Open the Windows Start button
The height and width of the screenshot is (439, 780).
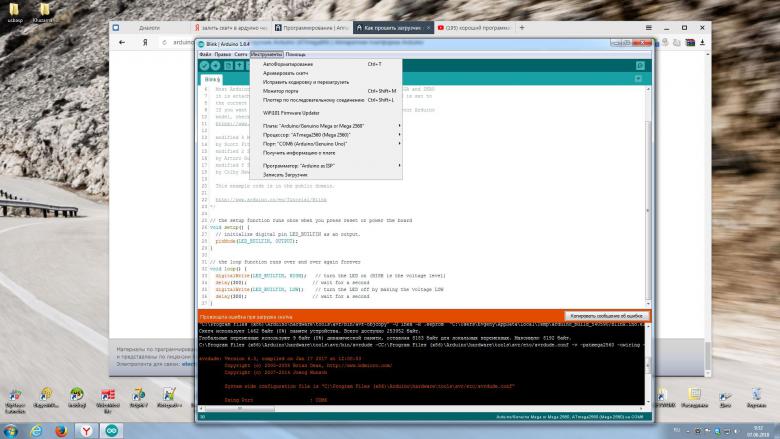10,431
